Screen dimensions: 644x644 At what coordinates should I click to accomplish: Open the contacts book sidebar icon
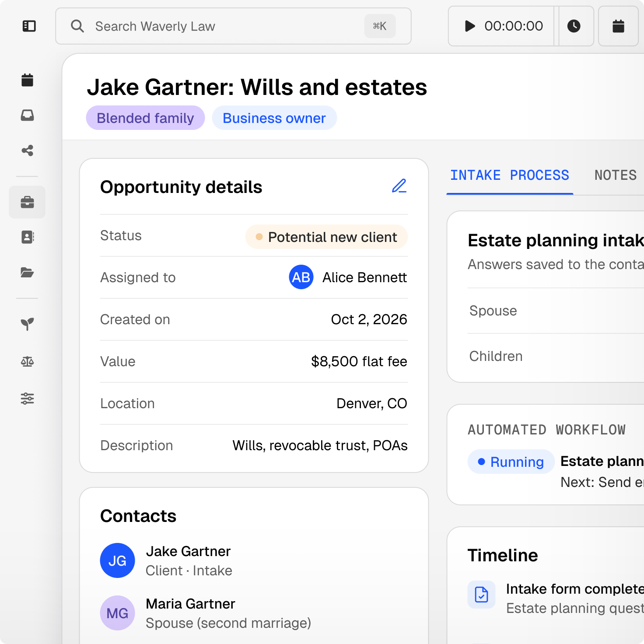pos(28,237)
